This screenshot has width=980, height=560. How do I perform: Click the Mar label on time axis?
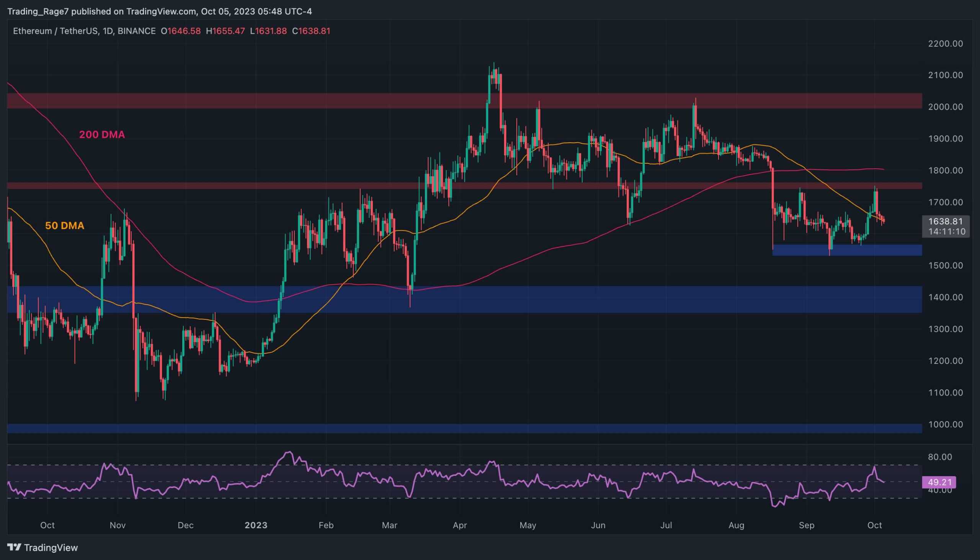390,526
